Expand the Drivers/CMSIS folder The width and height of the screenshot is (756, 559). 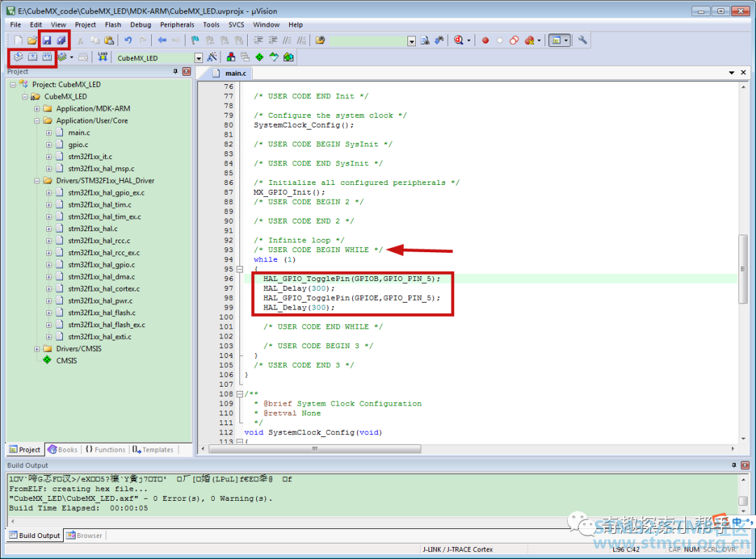(37, 349)
